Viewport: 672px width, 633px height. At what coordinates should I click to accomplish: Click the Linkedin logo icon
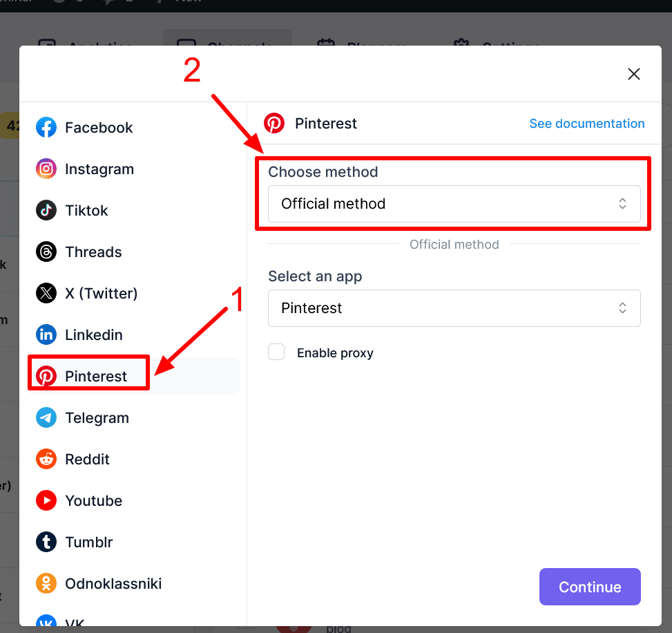pos(46,335)
